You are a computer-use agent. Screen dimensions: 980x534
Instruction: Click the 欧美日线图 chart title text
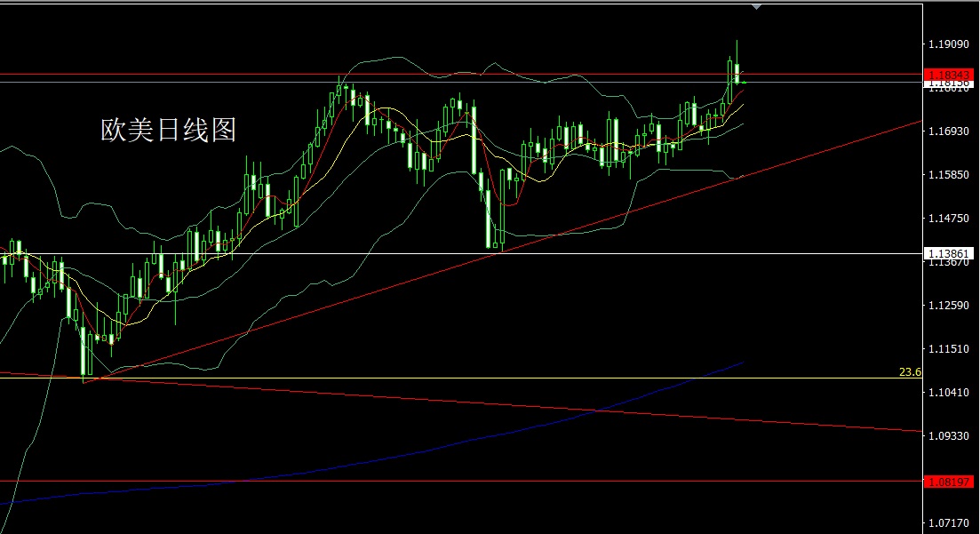click(x=168, y=130)
